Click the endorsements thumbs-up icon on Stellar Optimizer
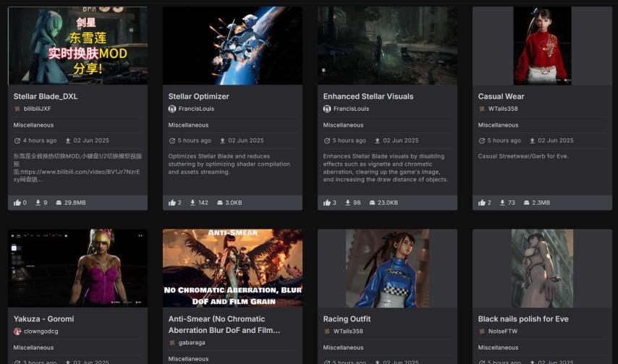The width and height of the screenshot is (618, 364). [172, 203]
